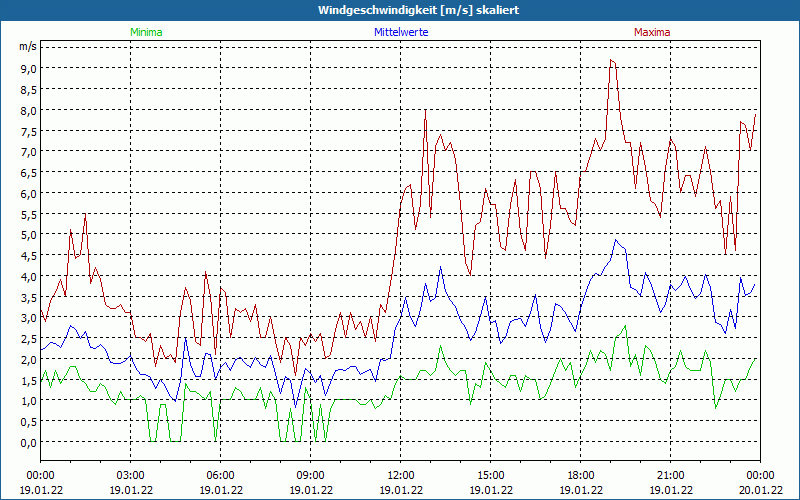800x500 pixels.
Task: Click the "5,5" y-axis value
Action: [x=29, y=214]
